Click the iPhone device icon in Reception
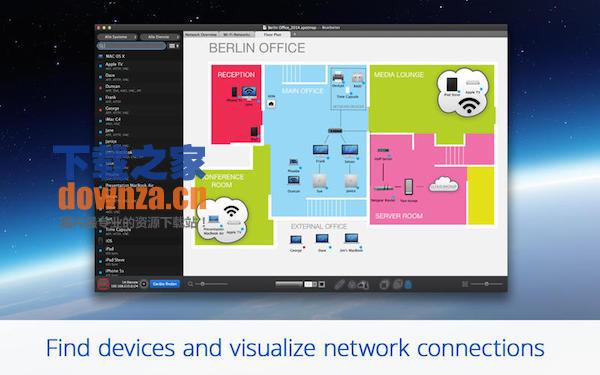This screenshot has height=375, width=600. (234, 92)
